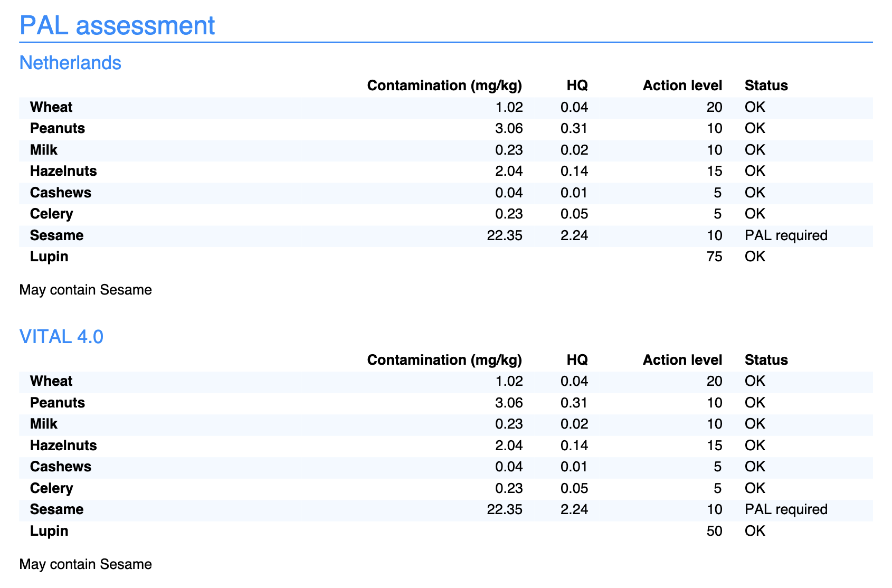Select the Status column header under Netherlands

(x=766, y=85)
